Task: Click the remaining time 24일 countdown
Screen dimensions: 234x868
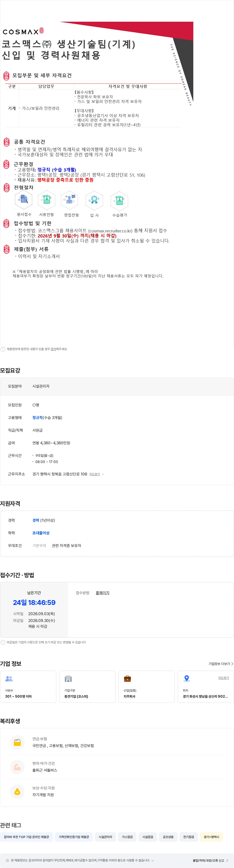Action: pos(34,603)
